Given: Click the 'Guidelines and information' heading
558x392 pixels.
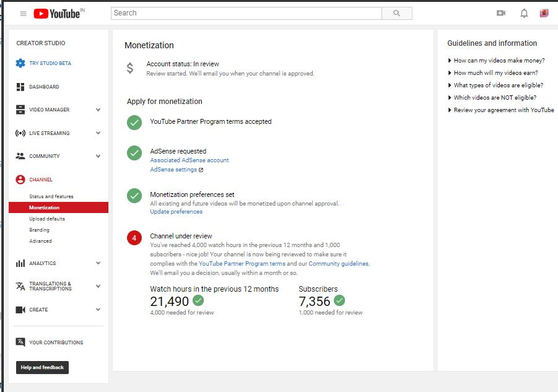Looking at the screenshot, I should (492, 43).
